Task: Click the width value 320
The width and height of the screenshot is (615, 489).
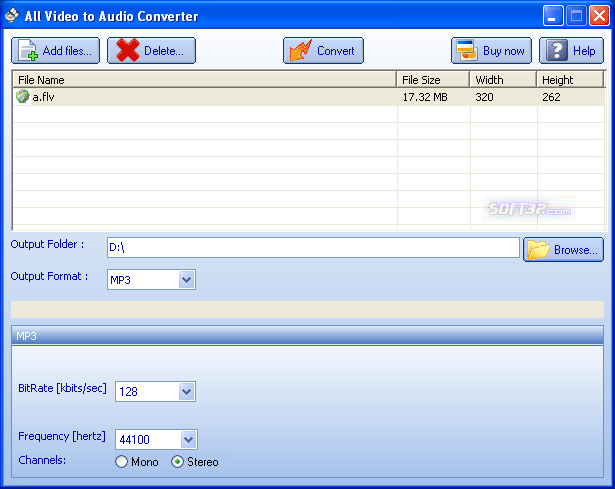Action: 484,97
